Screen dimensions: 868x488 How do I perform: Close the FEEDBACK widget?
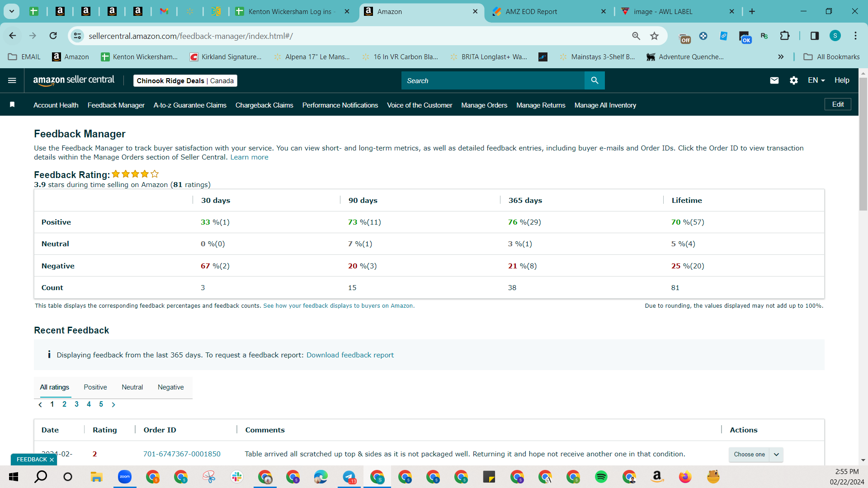pos(52,460)
